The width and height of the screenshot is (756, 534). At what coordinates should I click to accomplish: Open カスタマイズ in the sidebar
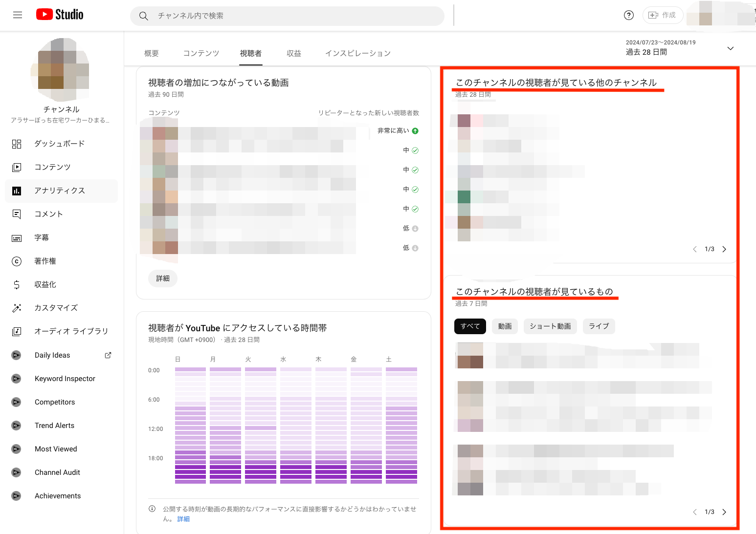(x=61, y=308)
